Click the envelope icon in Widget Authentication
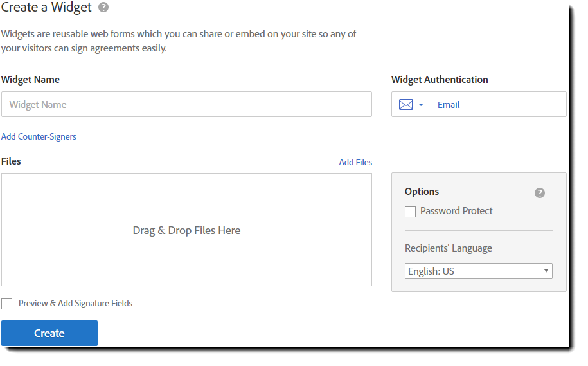588x366 pixels. [406, 105]
